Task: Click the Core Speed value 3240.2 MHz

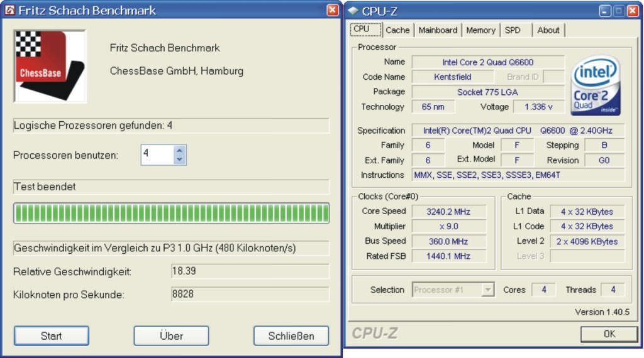Action: coord(448,212)
